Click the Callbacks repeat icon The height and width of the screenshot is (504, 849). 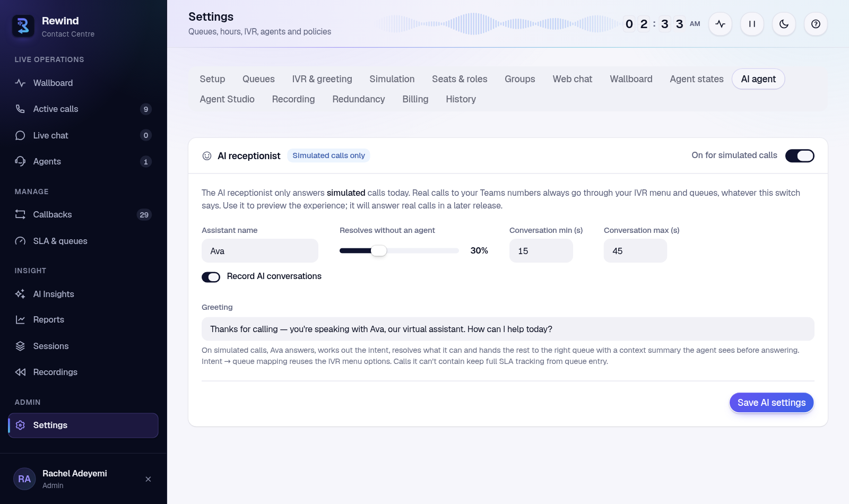click(x=20, y=214)
